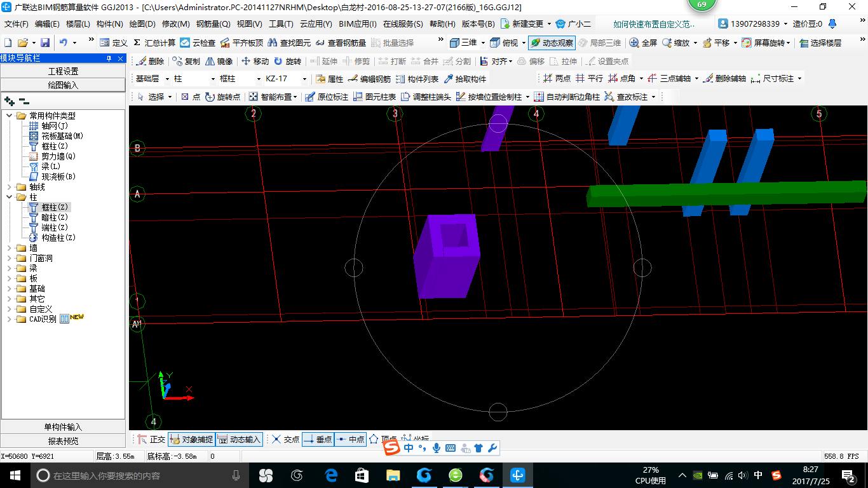Select 平行 parallel axis tool
The image size is (868, 488).
(x=589, y=79)
